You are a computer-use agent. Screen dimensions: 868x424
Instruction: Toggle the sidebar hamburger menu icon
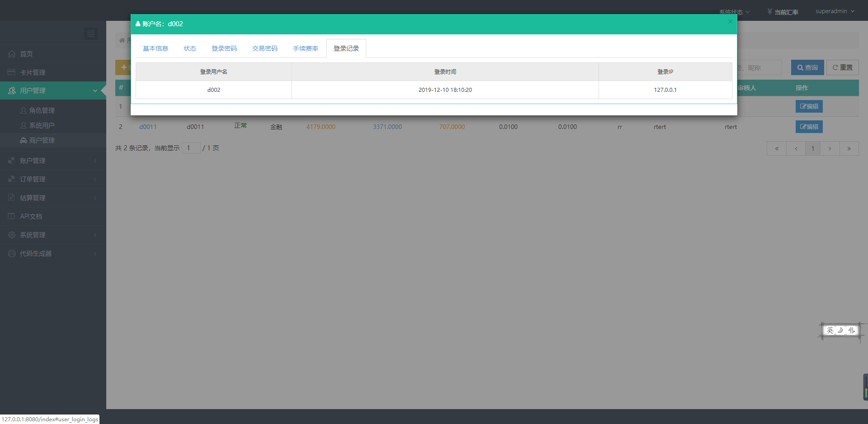(91, 34)
